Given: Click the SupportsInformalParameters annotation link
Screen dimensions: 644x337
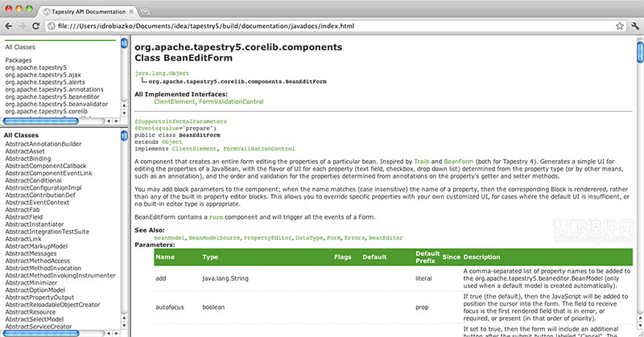Looking at the screenshot, I should (x=180, y=121).
